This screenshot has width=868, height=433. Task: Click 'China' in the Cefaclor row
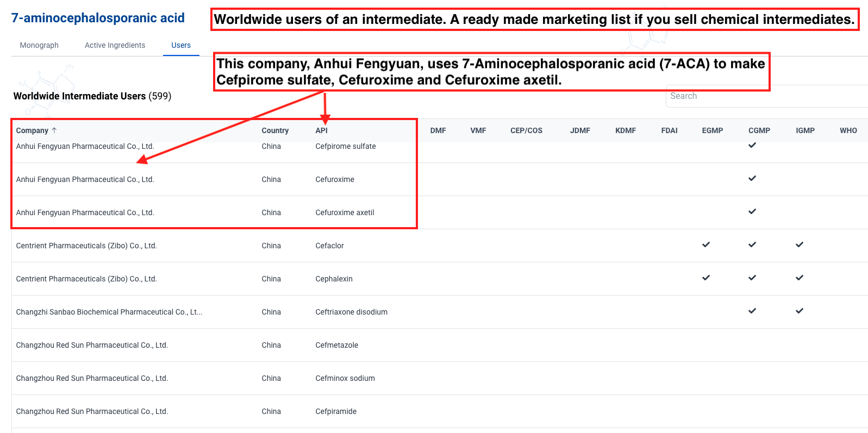tap(271, 246)
